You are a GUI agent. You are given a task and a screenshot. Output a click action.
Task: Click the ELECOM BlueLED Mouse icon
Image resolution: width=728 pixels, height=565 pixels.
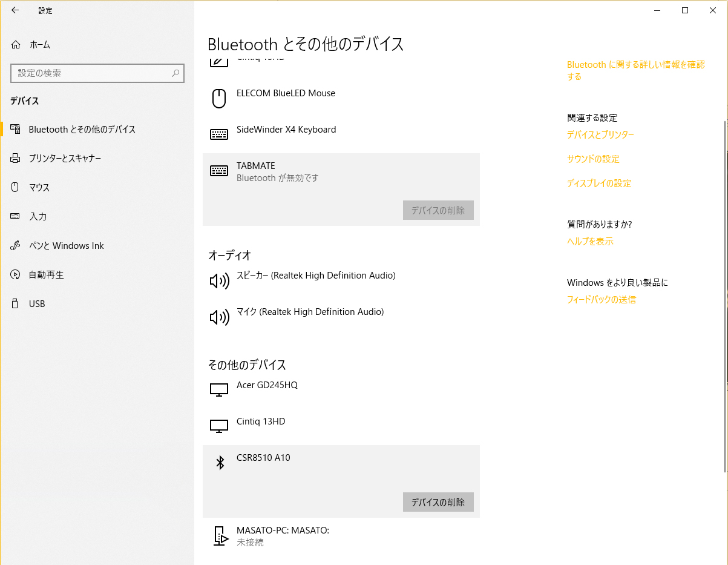point(219,98)
